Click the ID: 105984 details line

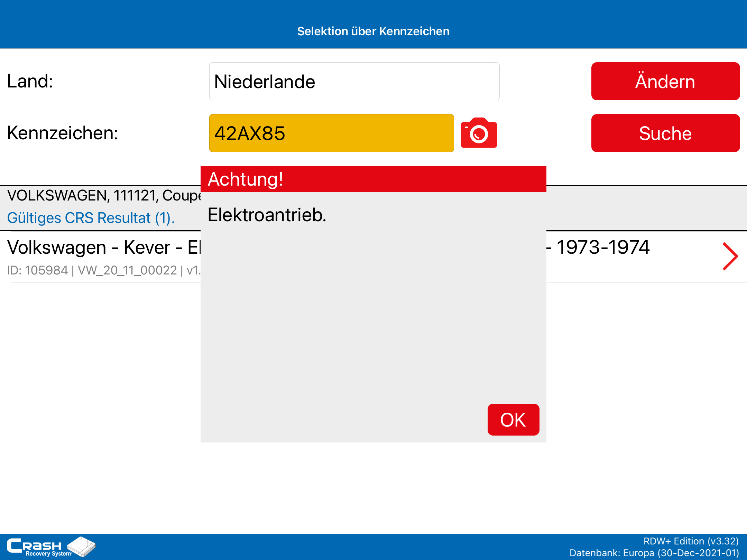pyautogui.click(x=103, y=270)
